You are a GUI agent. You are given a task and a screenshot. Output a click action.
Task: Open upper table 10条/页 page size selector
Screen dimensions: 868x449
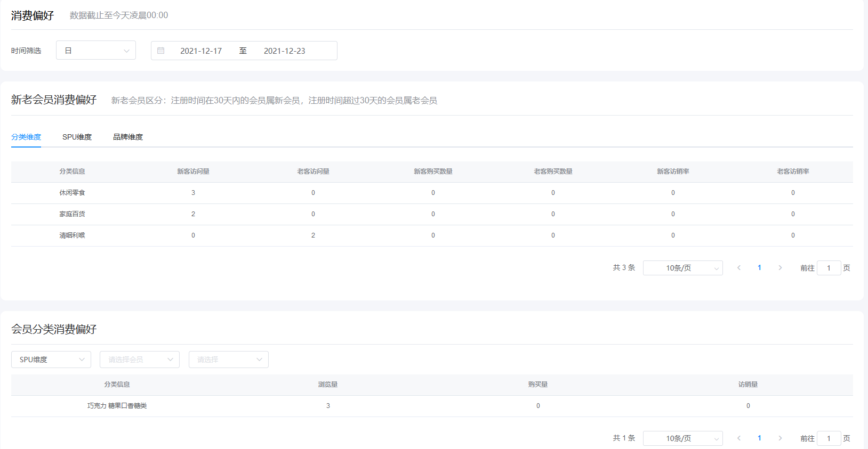(x=682, y=268)
